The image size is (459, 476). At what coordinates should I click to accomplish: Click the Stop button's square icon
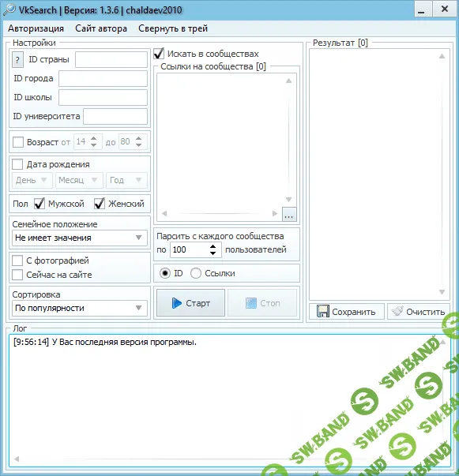point(251,303)
